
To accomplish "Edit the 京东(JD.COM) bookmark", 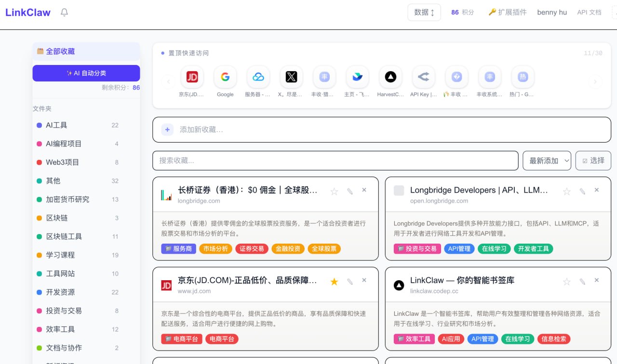I will [350, 281].
